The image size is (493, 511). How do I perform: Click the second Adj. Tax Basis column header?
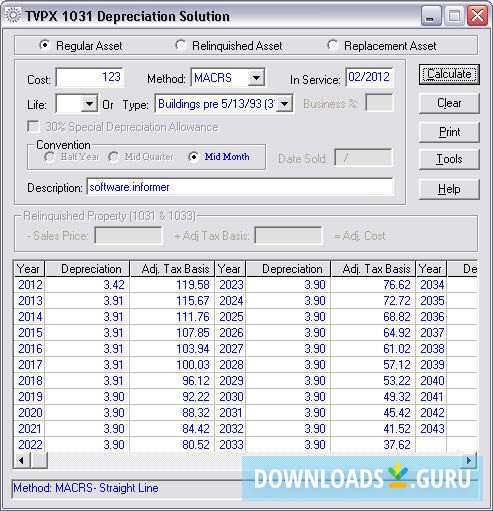[x=373, y=269]
